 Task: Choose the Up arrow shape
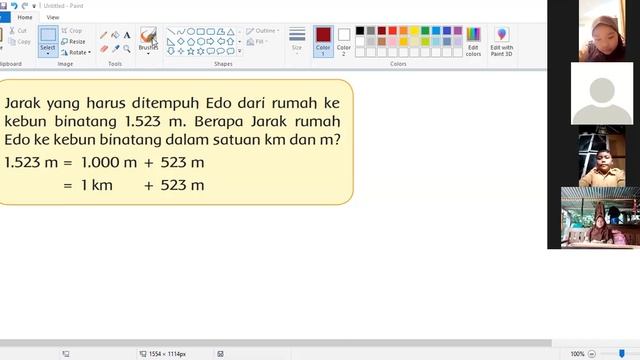pos(231,41)
